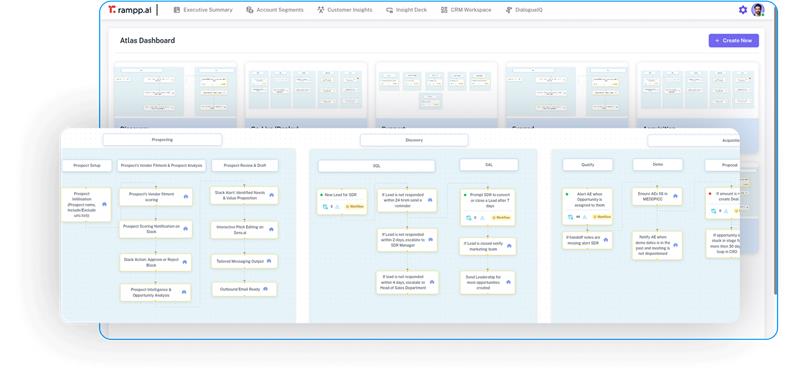
Task: Select the DialogueIQ tab
Action: click(x=524, y=10)
